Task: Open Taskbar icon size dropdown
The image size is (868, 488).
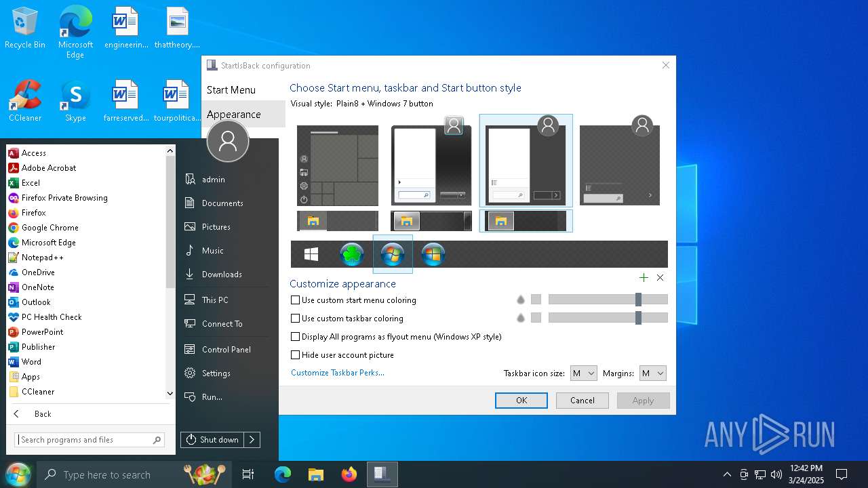Action: pyautogui.click(x=583, y=373)
